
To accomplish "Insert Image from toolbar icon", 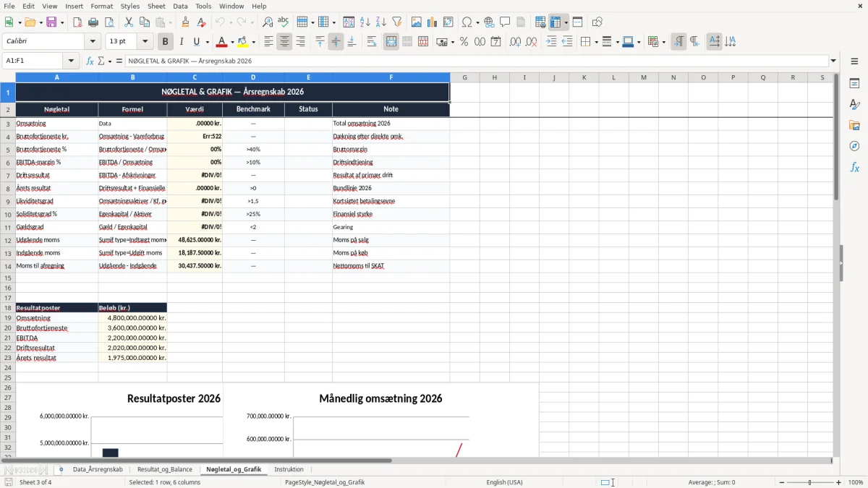I will pos(417,22).
